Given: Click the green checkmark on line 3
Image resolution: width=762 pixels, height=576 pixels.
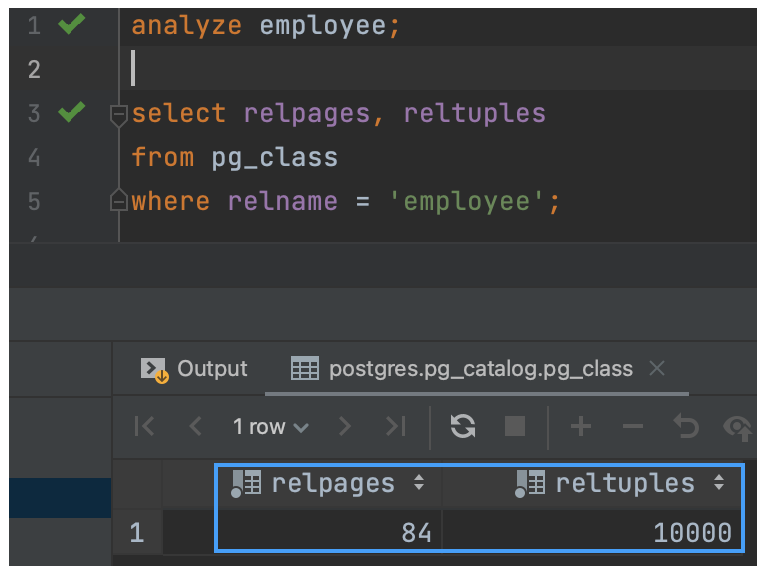Looking at the screenshot, I should coord(71,112).
